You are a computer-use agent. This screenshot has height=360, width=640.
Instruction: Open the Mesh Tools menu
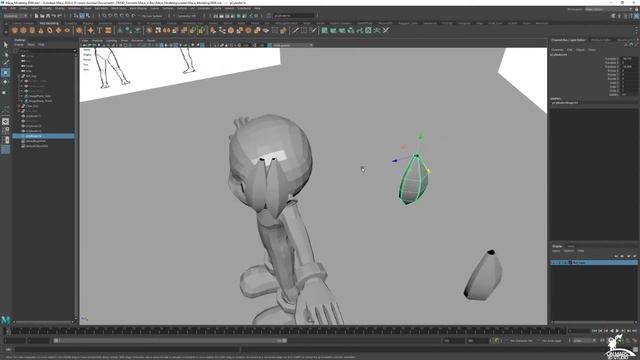[119, 8]
